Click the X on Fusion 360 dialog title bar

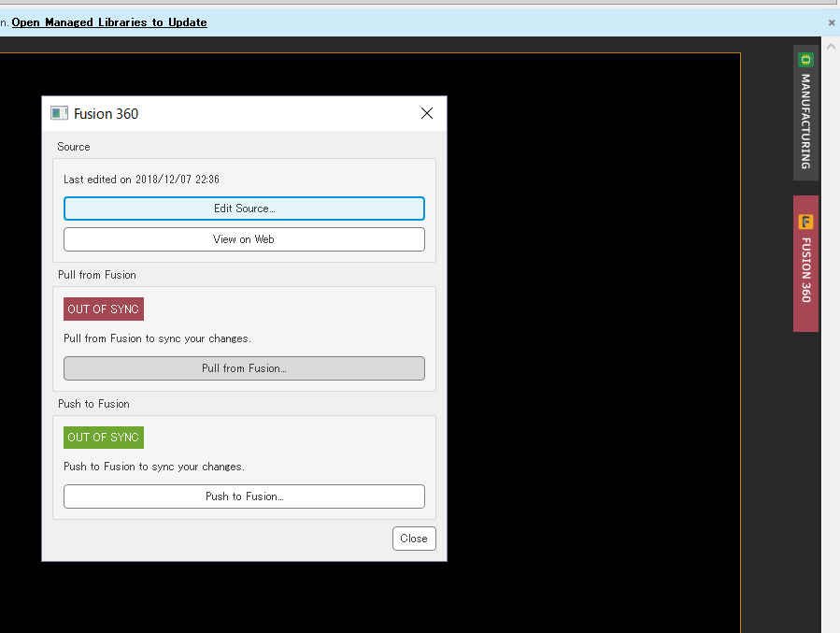coord(427,113)
